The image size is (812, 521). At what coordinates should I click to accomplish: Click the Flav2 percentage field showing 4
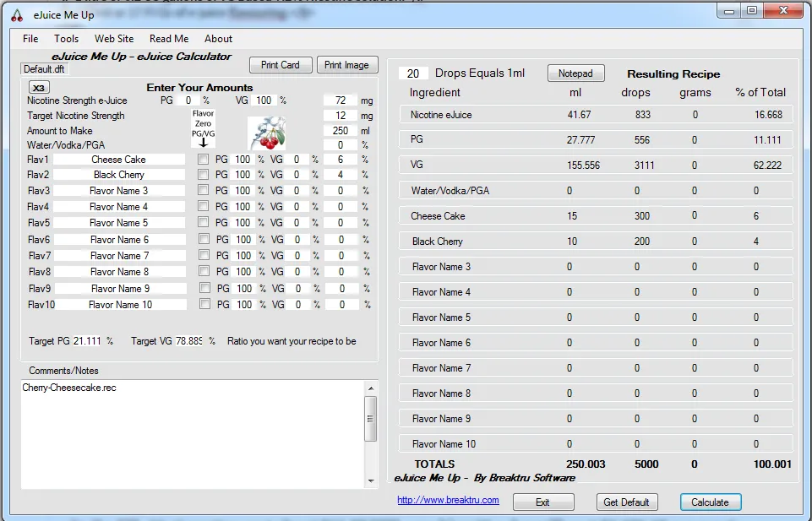pos(341,175)
